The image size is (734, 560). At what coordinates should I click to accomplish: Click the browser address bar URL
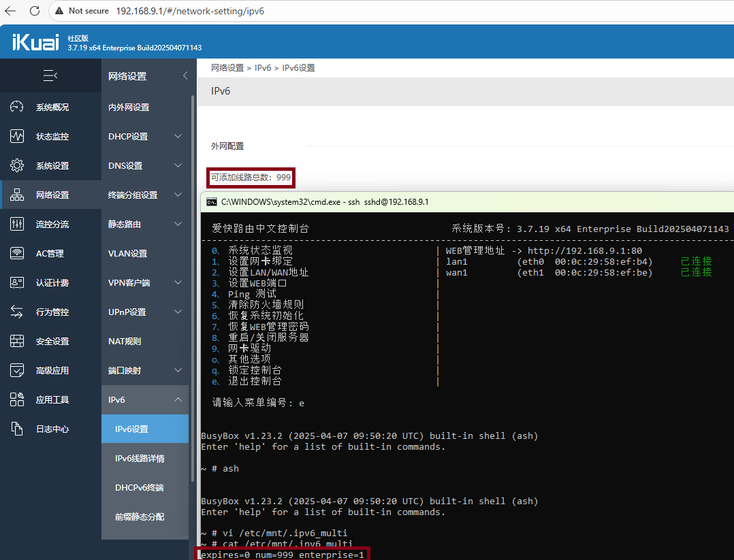click(x=190, y=11)
